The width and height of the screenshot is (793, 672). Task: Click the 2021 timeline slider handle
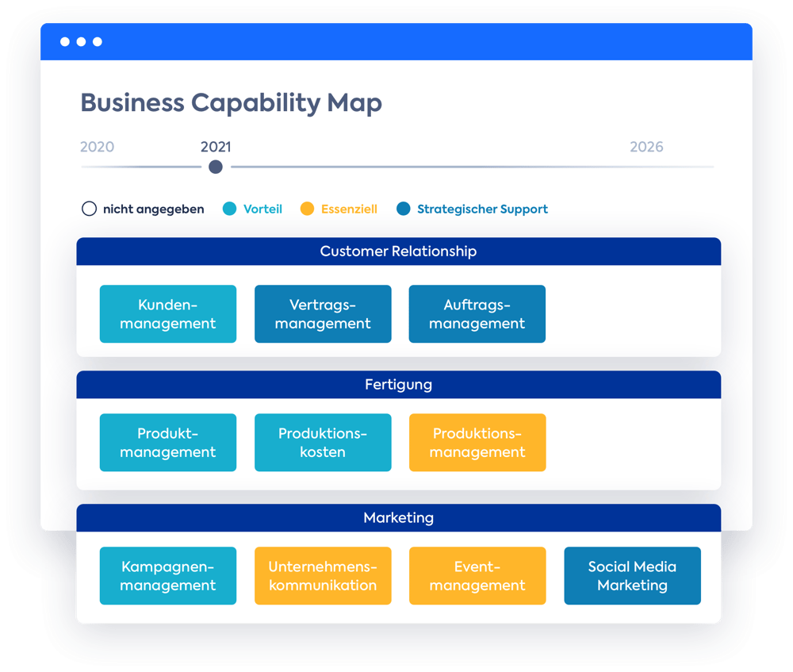[216, 167]
